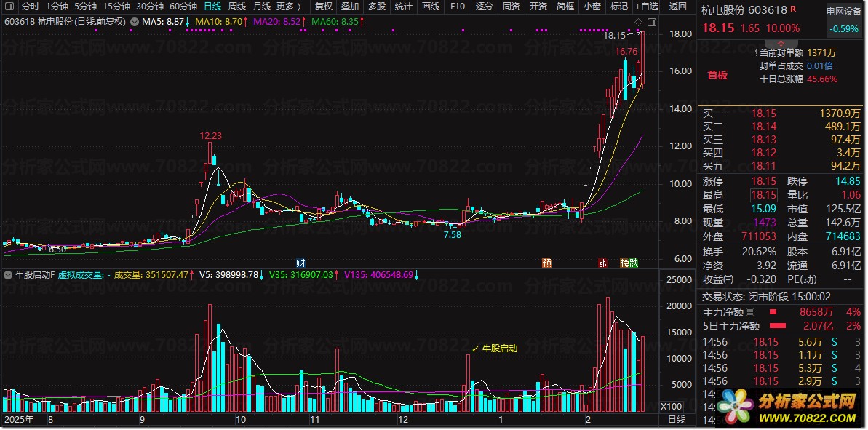Open the 复权 adjustment option

click(x=323, y=7)
